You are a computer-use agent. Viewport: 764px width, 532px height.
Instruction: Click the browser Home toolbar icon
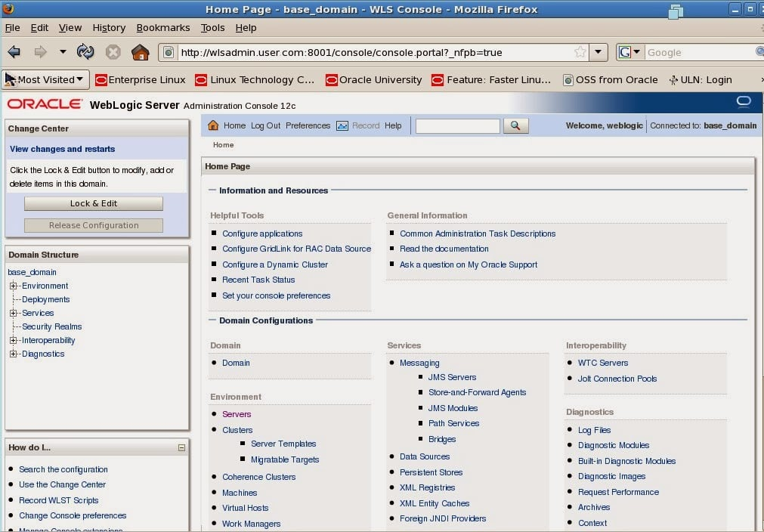141,52
